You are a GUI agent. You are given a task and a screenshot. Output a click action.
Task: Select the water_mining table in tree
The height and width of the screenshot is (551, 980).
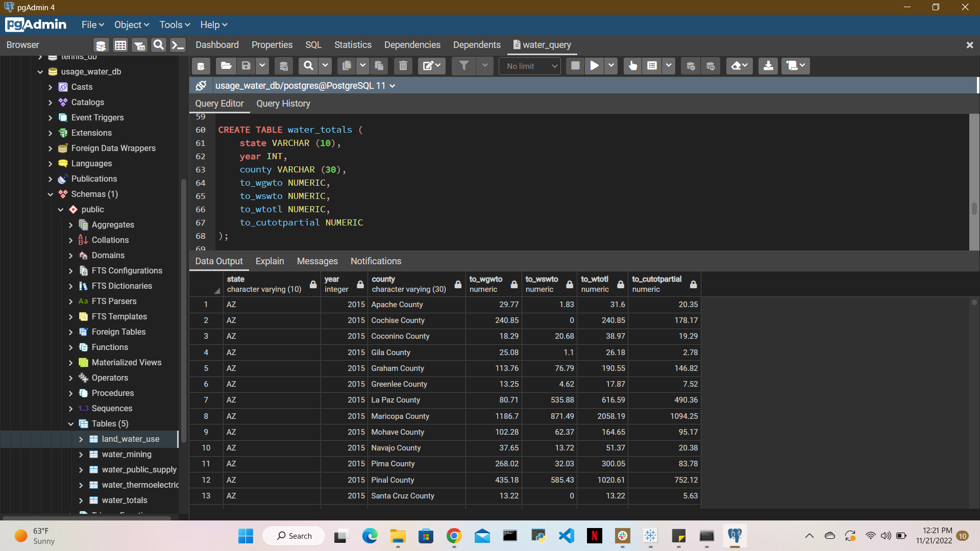(x=126, y=454)
